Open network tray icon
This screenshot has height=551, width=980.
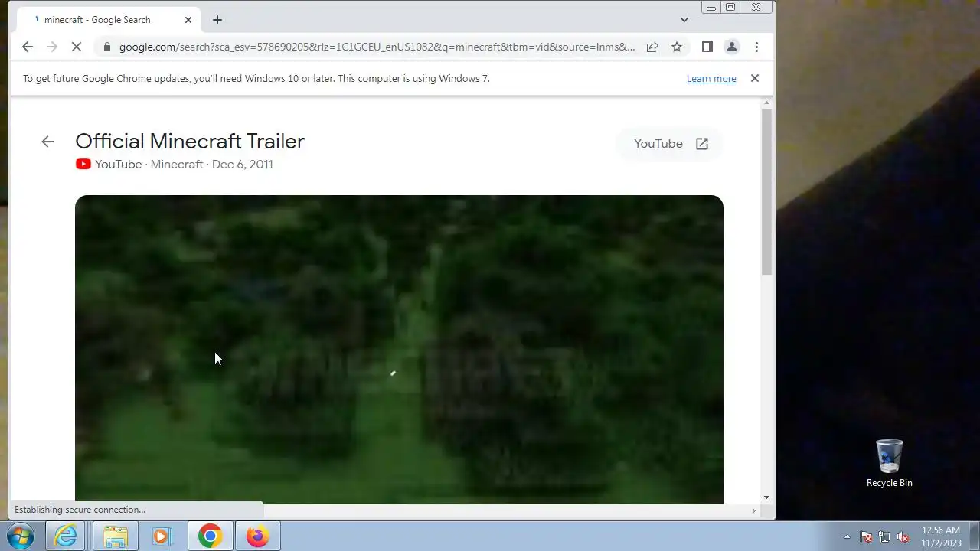click(x=884, y=536)
